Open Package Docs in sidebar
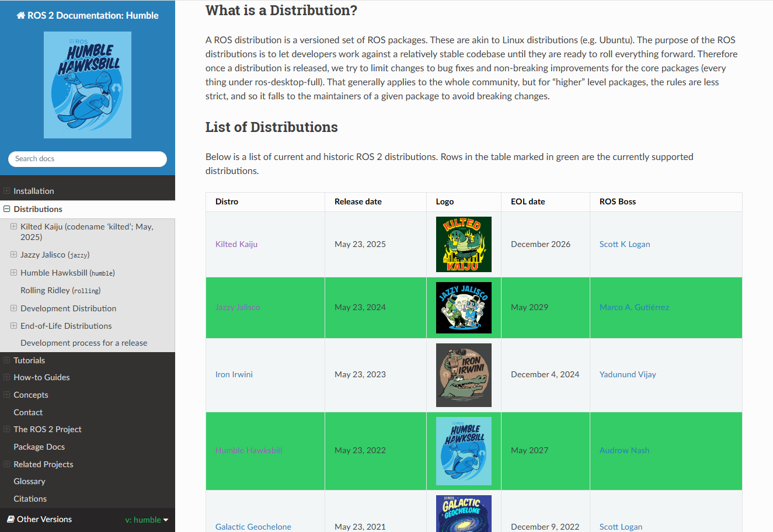The width and height of the screenshot is (773, 532). pos(39,447)
